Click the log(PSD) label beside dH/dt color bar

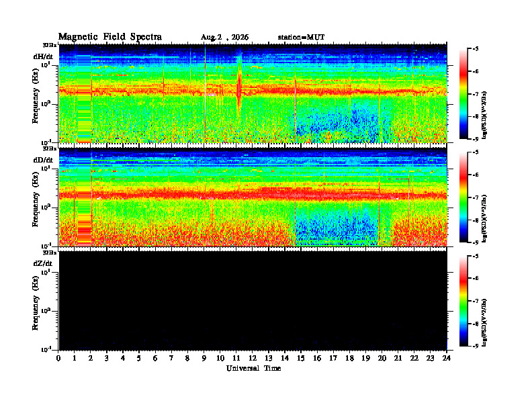click(x=484, y=115)
